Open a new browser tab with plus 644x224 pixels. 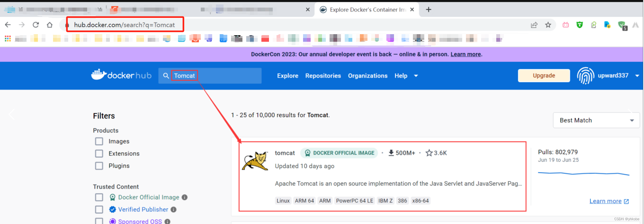click(x=428, y=9)
